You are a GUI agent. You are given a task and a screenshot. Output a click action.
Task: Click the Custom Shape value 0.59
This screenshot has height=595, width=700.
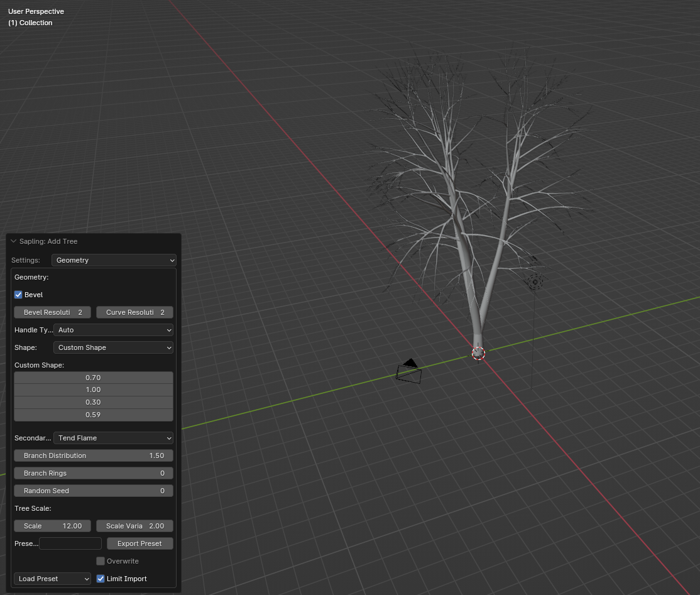(x=93, y=415)
